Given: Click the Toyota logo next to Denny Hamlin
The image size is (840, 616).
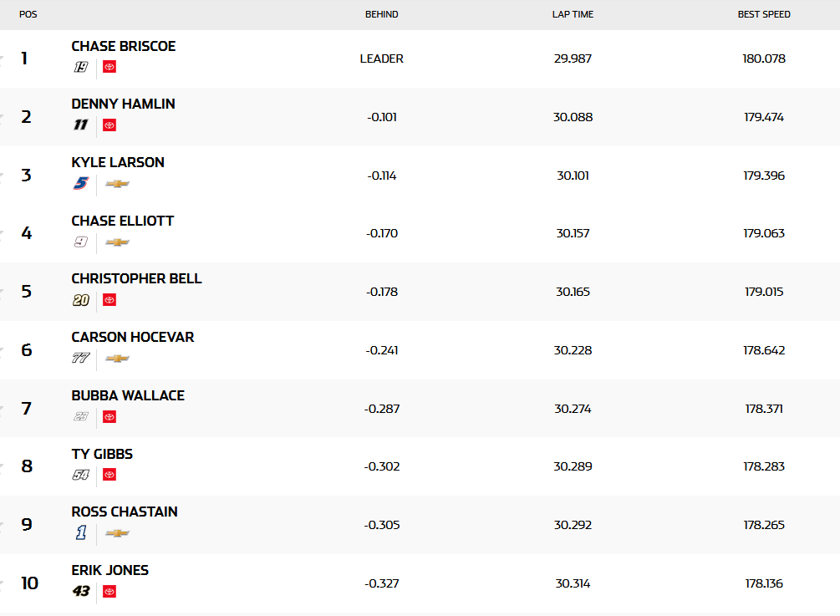Looking at the screenshot, I should coord(109,125).
